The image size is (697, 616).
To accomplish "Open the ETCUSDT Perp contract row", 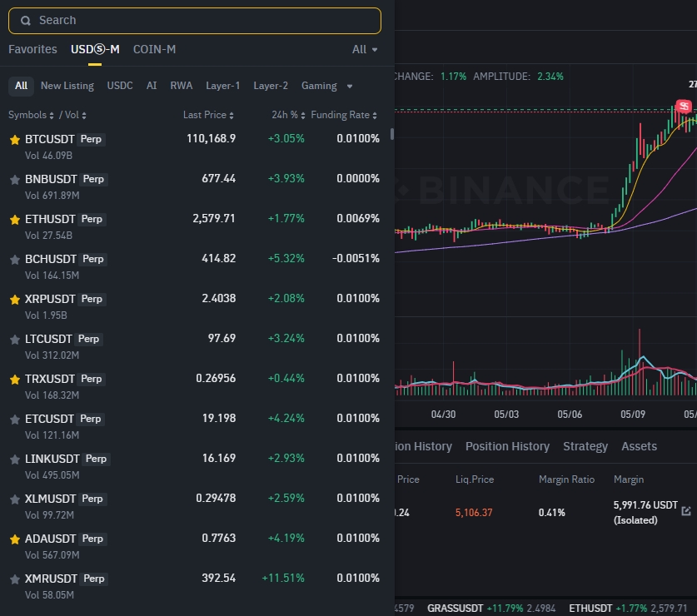I will pos(195,427).
